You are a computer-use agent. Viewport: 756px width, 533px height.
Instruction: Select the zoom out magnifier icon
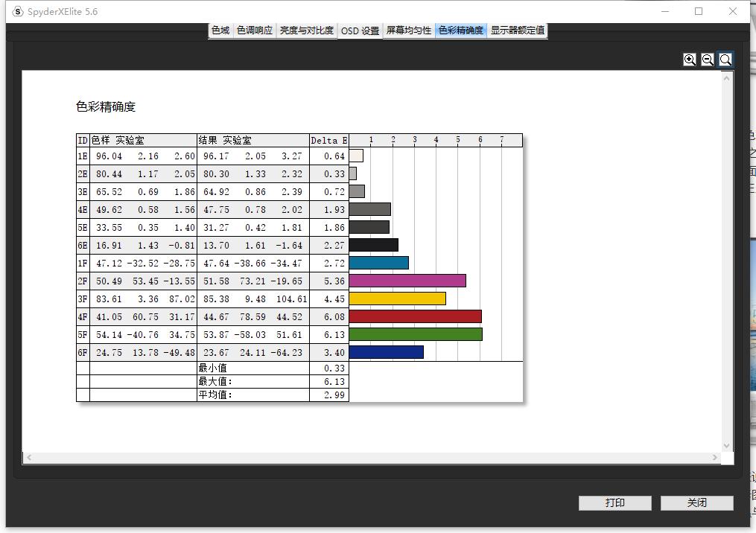coord(707,60)
